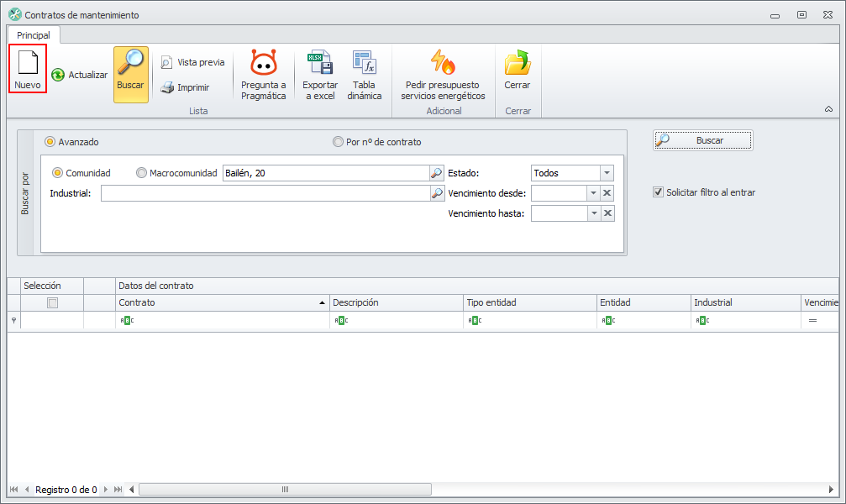Viewport: 846px width, 504px height.
Task: Click the Contrato column filter operator icon
Action: (128, 321)
